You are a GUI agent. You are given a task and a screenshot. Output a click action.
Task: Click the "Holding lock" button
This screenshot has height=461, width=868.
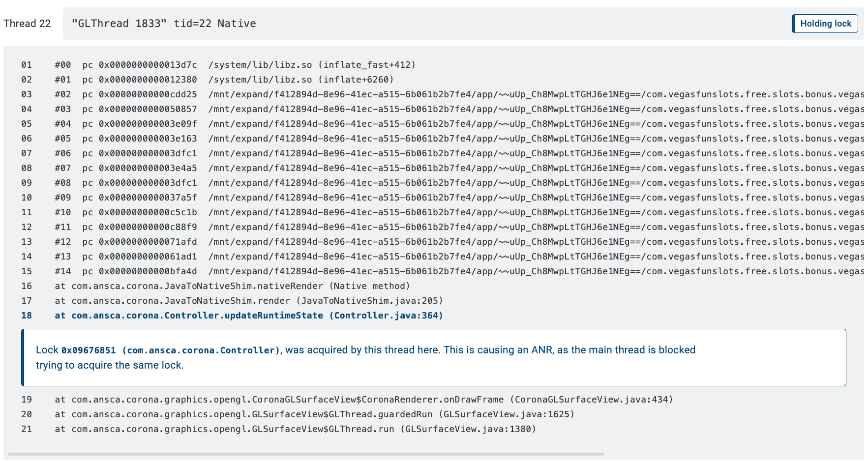[825, 23]
